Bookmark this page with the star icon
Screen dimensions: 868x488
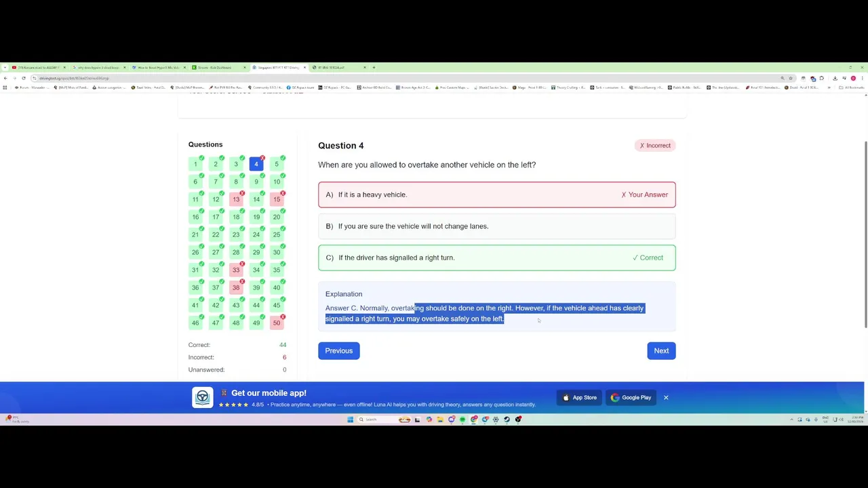click(791, 78)
